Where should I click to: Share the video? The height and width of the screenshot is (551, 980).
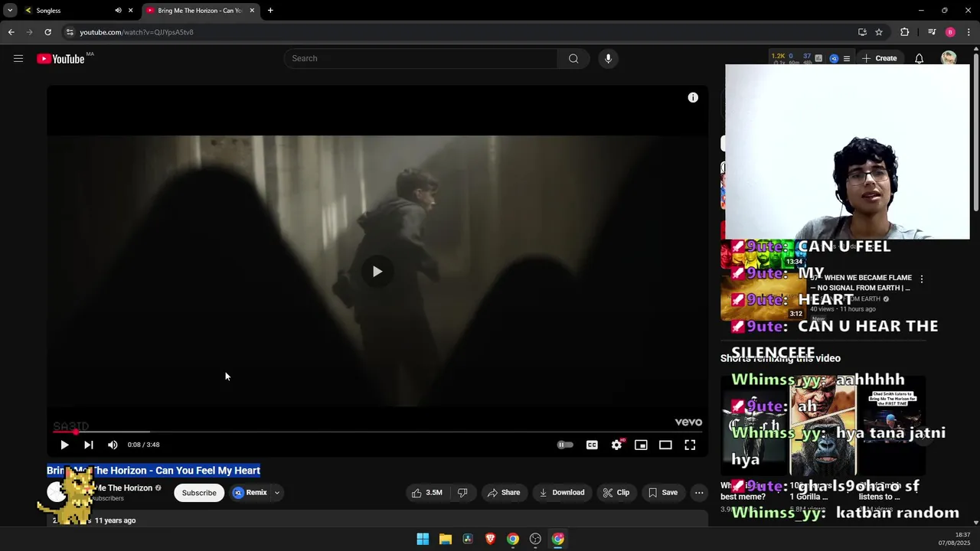(x=504, y=493)
